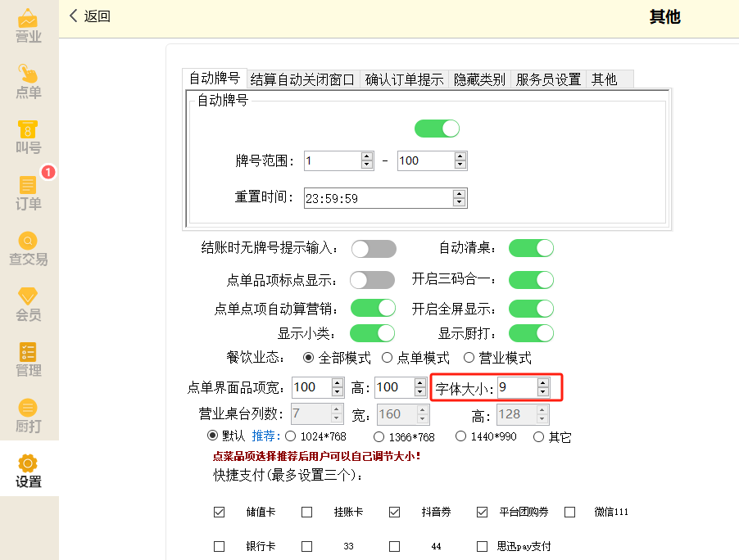Check the 挂账卡 checkbox
739x560 pixels.
(x=307, y=513)
